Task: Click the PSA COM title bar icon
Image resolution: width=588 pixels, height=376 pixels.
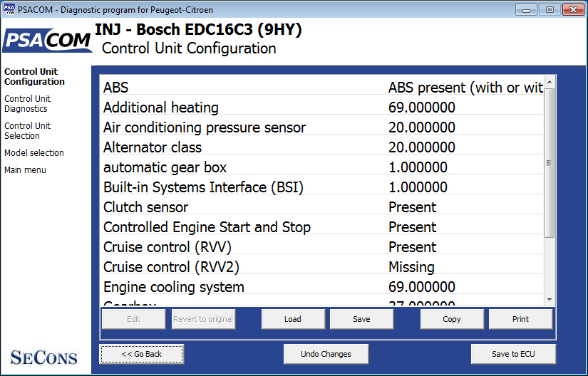Action: click(9, 9)
